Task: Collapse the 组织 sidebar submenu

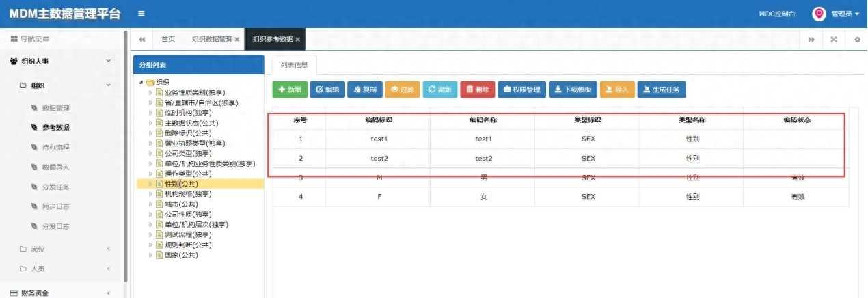Action: pos(109,85)
